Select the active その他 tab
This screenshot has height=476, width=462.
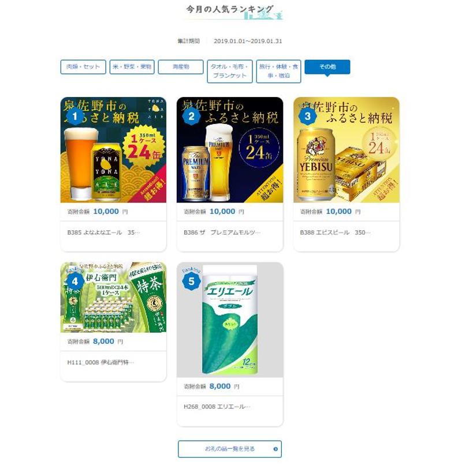327,67
